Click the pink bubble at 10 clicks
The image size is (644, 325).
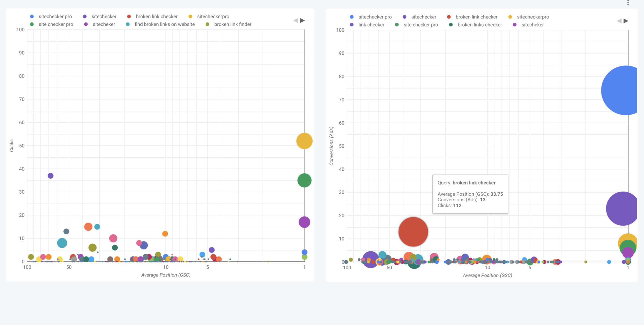[x=113, y=238]
